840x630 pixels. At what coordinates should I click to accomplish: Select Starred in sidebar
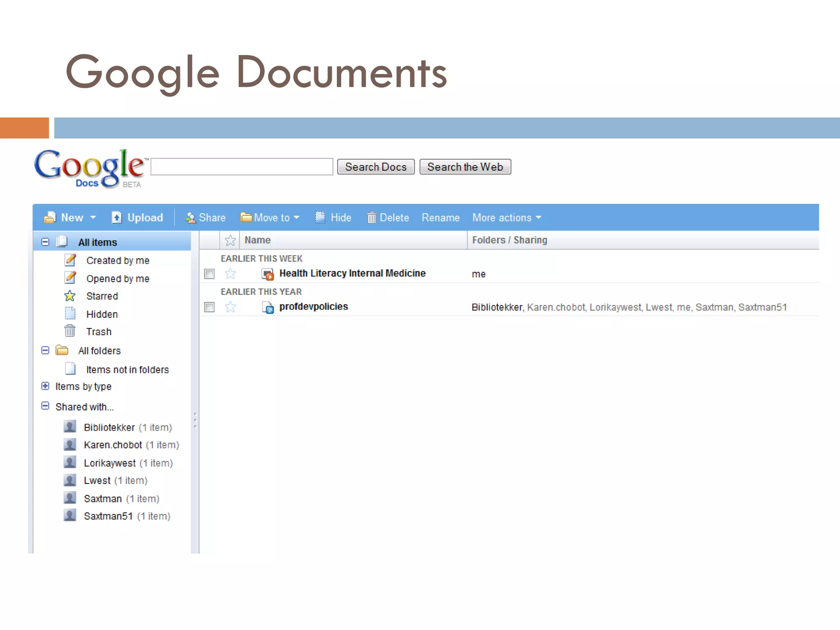click(x=102, y=296)
